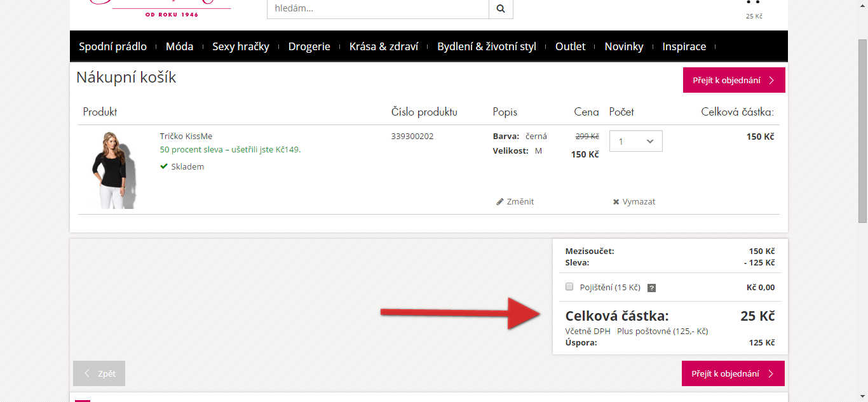Image resolution: width=868 pixels, height=402 pixels.
Task: Open the Tričko KissMe product link
Action: [x=186, y=136]
